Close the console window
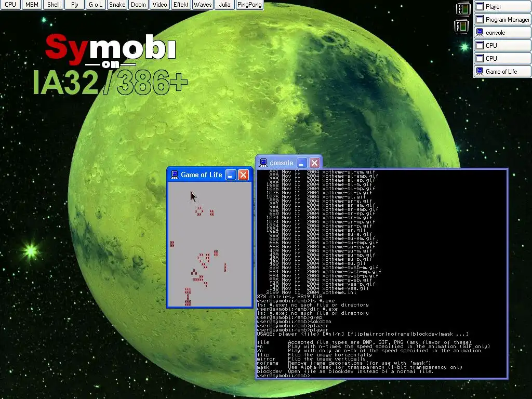532x399 pixels. click(314, 163)
